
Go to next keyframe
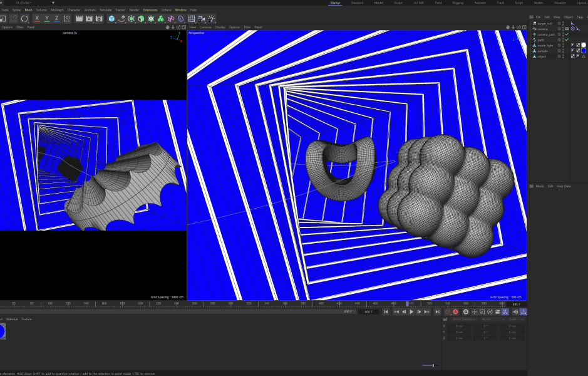pyautogui.click(x=426, y=312)
